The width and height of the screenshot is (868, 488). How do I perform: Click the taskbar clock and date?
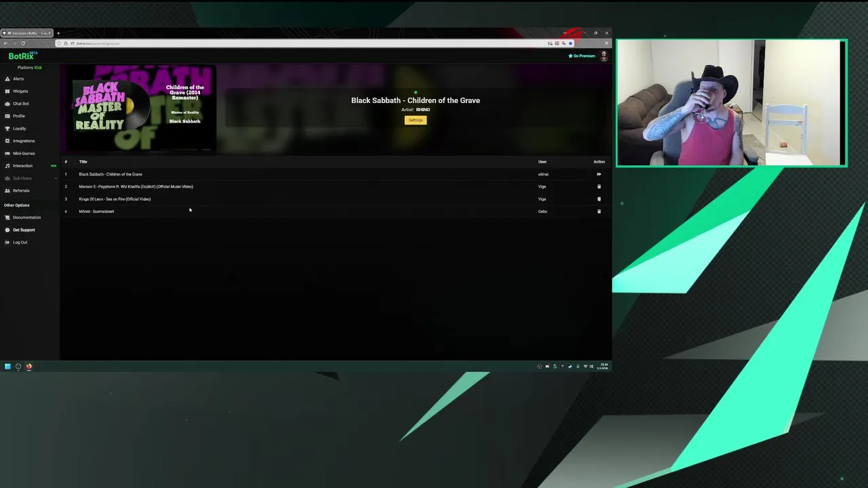click(604, 366)
